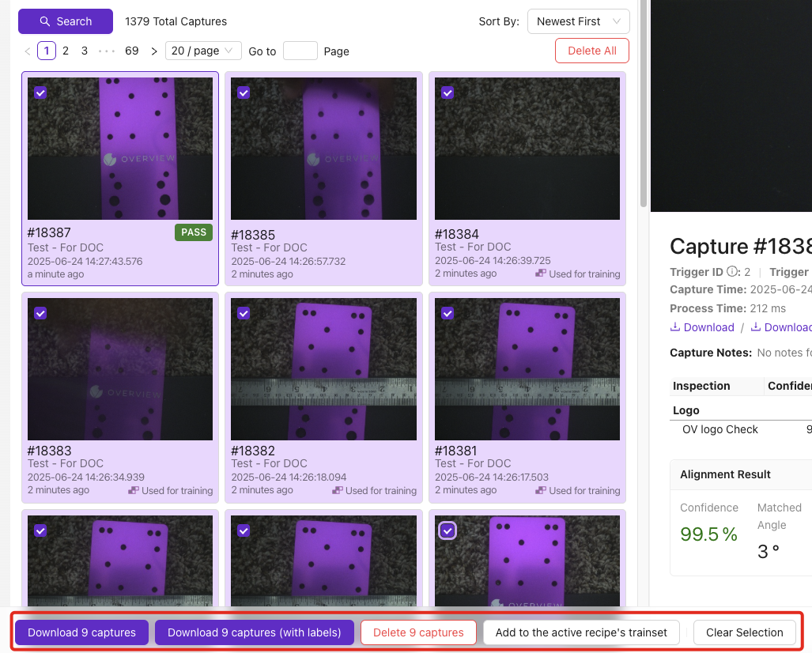Click the Search button with magnifier icon
The image size is (812, 653).
point(66,21)
